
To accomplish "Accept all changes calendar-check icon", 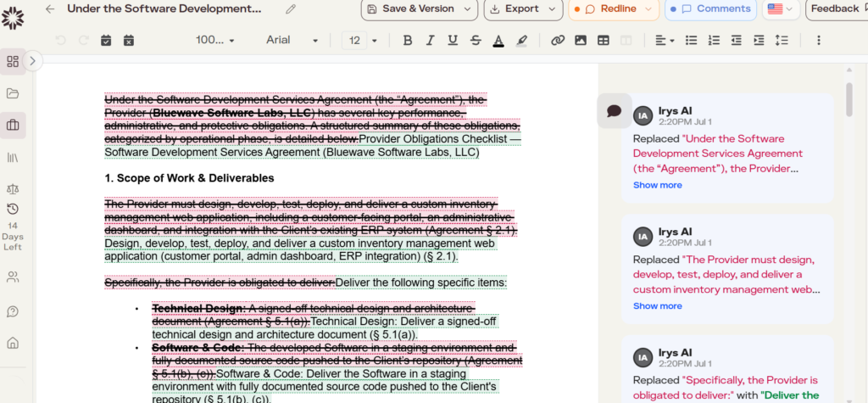I will pos(106,41).
